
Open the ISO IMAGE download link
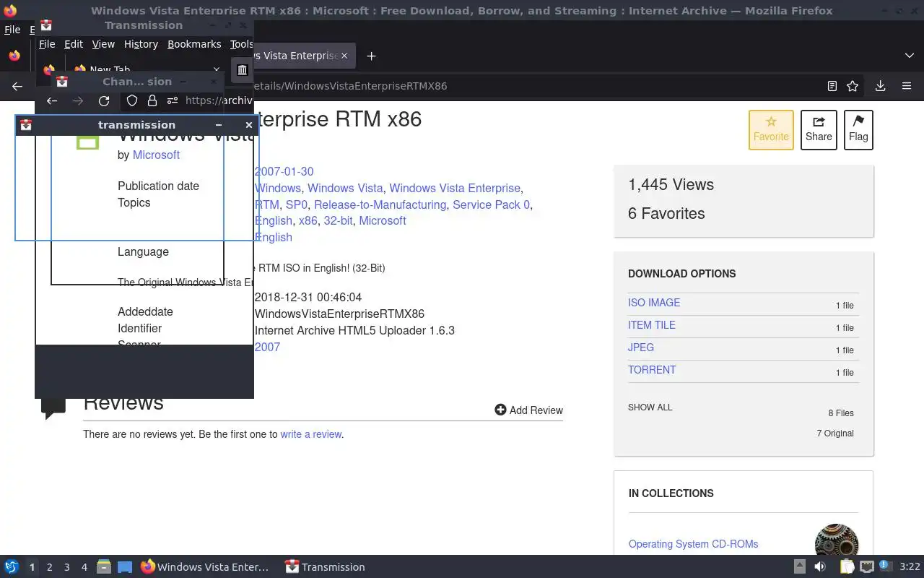coord(654,303)
